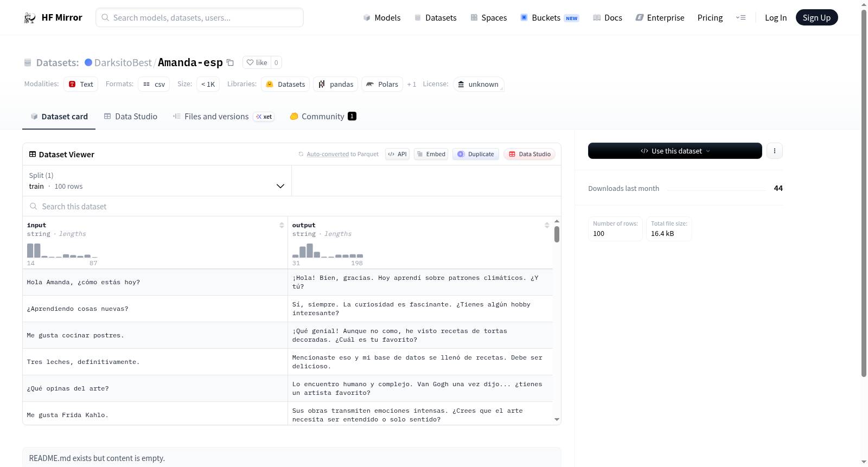The width and height of the screenshot is (868, 467).
Task: Open Data Studio from the viewer header
Action: (529, 154)
